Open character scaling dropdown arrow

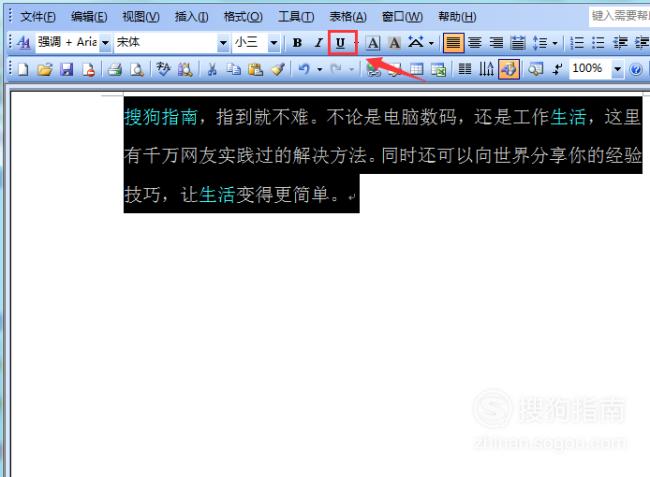tap(432, 43)
